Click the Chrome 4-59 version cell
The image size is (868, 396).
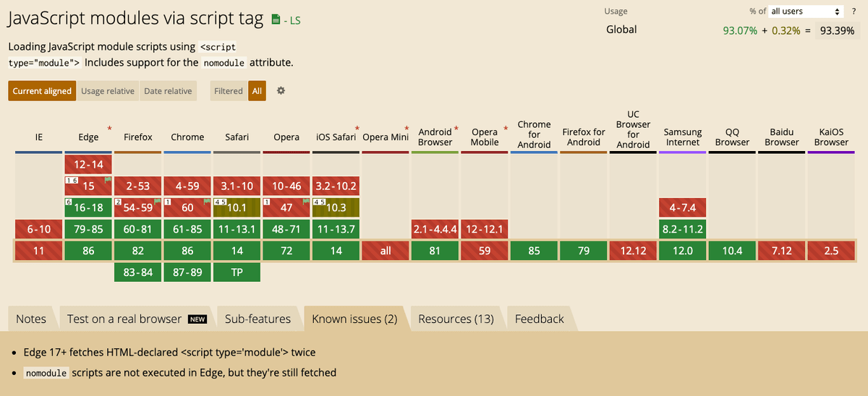(187, 186)
